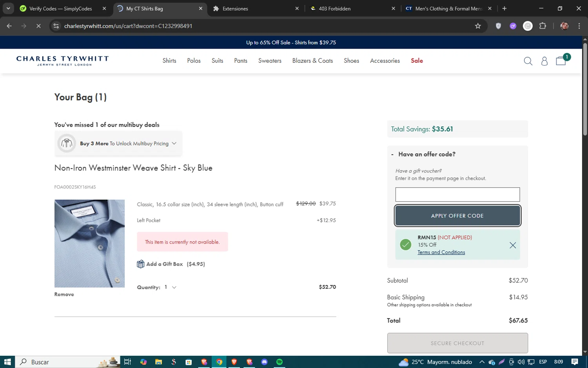Close the 403 Forbidden tab
This screenshot has height=368, width=588.
394,8
